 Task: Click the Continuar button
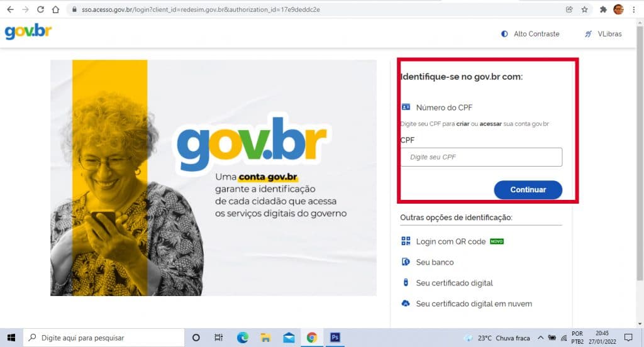[x=528, y=190]
